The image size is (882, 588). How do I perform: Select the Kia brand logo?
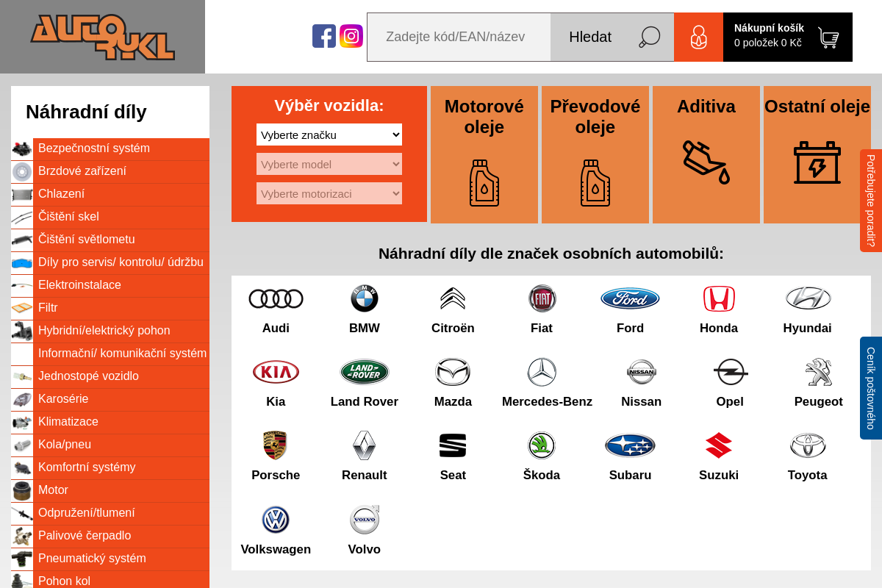pos(276,372)
